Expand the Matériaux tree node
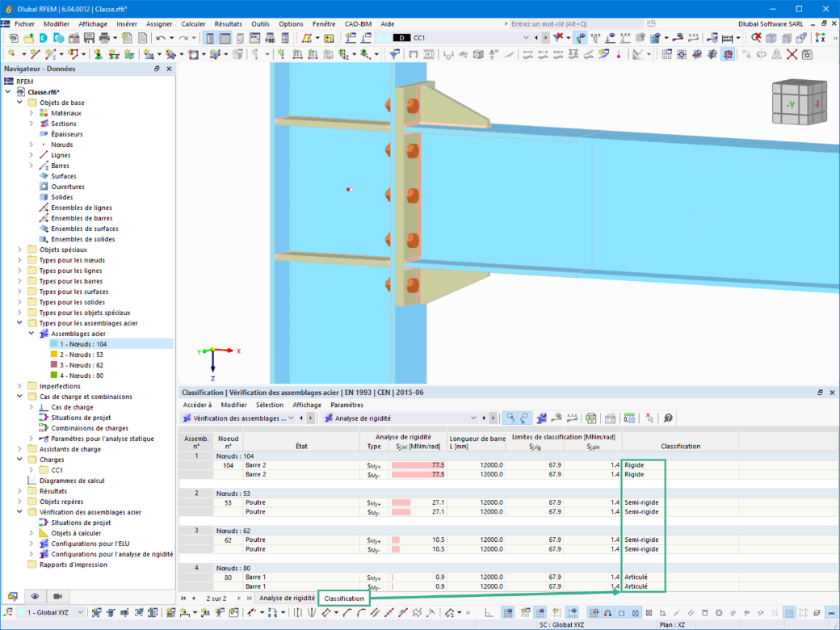 click(31, 113)
